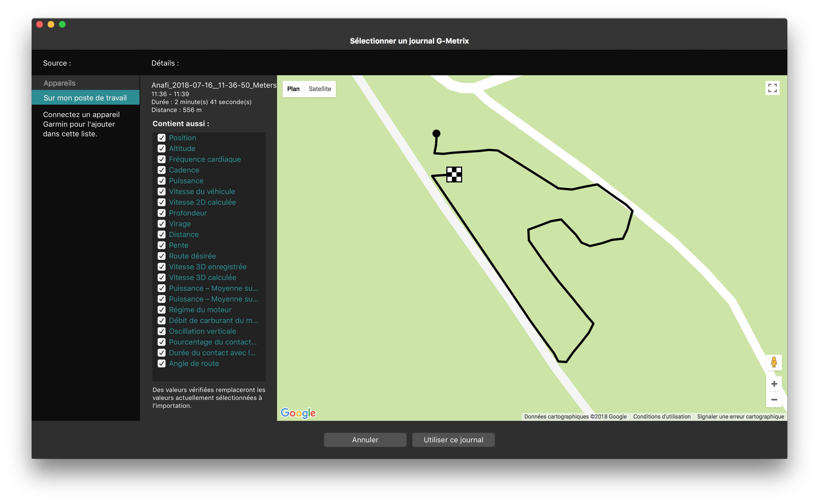Click the yellow minimize window button
The height and width of the screenshot is (504, 819).
51,24
